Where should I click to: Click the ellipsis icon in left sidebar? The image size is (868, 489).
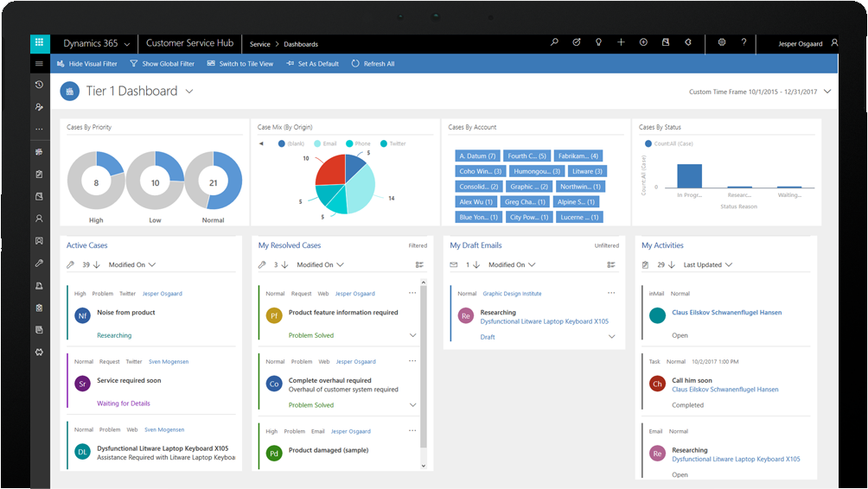(39, 129)
